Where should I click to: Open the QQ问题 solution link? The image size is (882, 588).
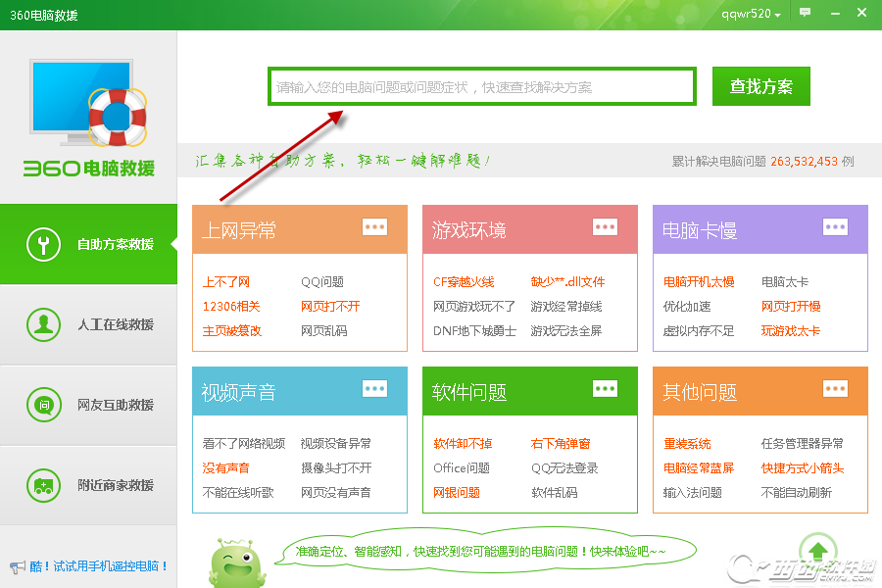point(322,282)
